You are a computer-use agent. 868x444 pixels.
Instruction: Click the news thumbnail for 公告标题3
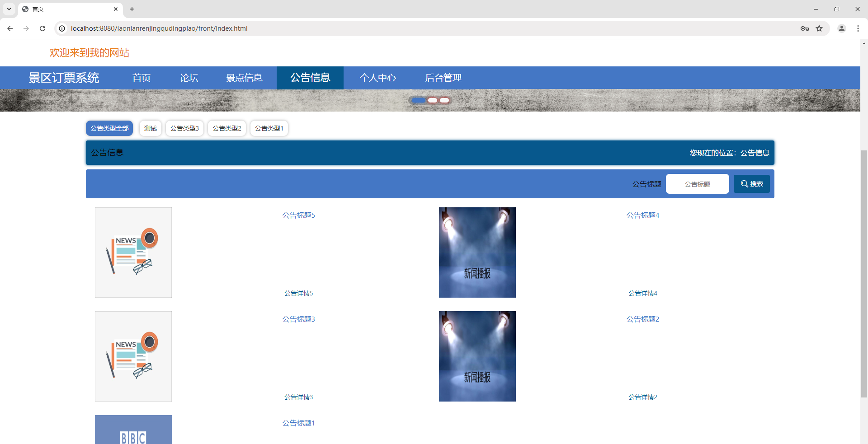pos(133,356)
